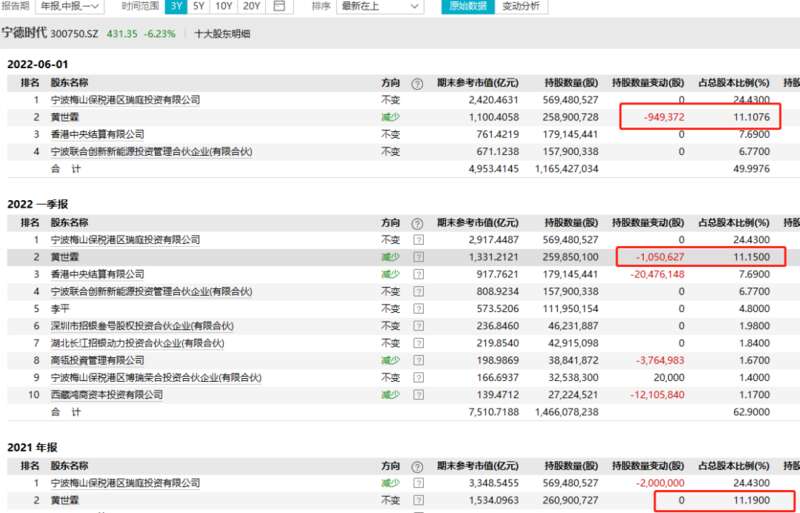Open question icon in 黄世霖 row of 一季报
This screenshot has height=513, width=800.
point(418,257)
